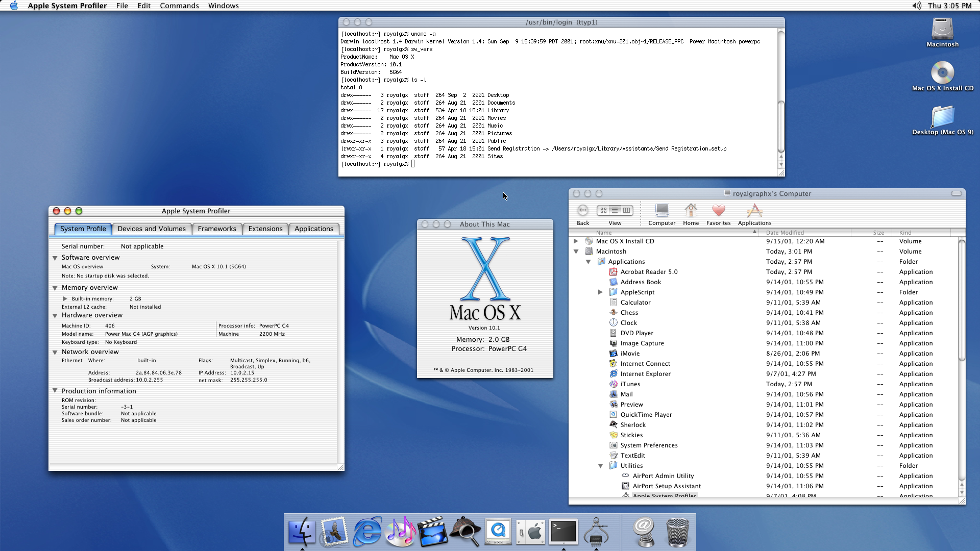Click Back button in Finder toolbar
The image size is (980, 551).
click(x=582, y=214)
